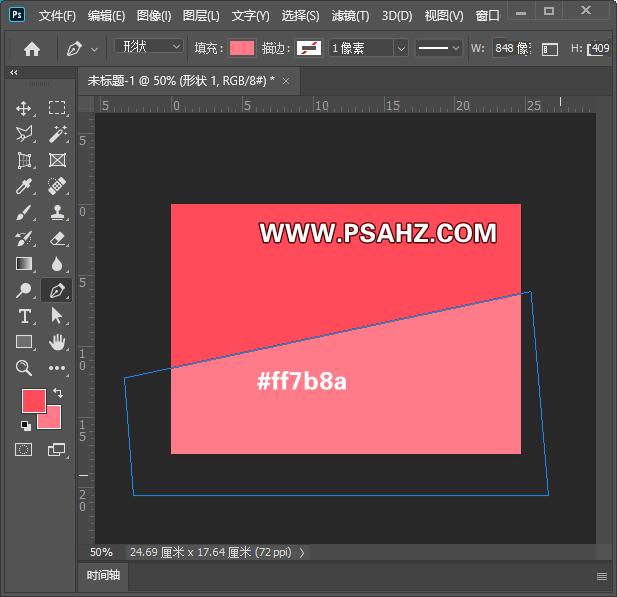Toggle link between shape width and height
This screenshot has height=597, width=617.
550,50
